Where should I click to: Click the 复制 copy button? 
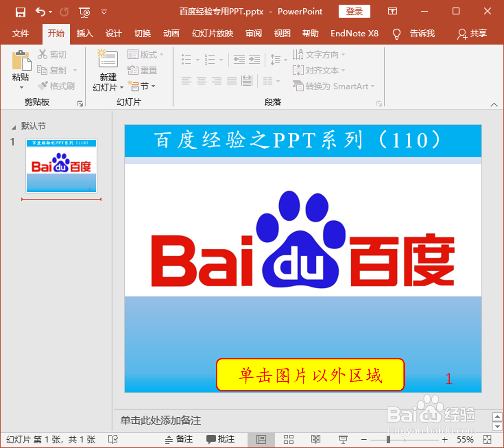pos(52,70)
